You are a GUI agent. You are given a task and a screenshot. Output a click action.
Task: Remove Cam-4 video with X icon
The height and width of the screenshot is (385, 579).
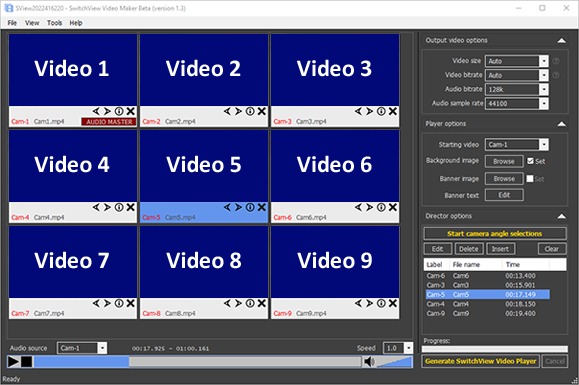click(130, 207)
